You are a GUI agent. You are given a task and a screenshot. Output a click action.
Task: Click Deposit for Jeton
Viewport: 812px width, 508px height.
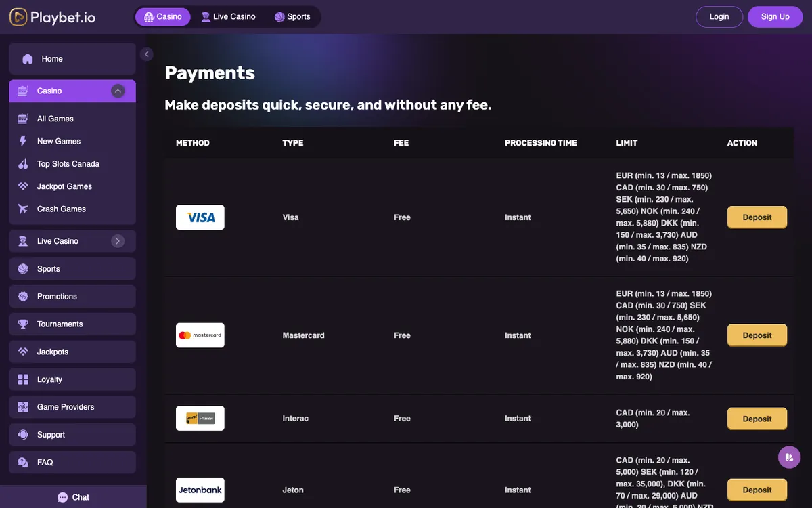point(757,490)
